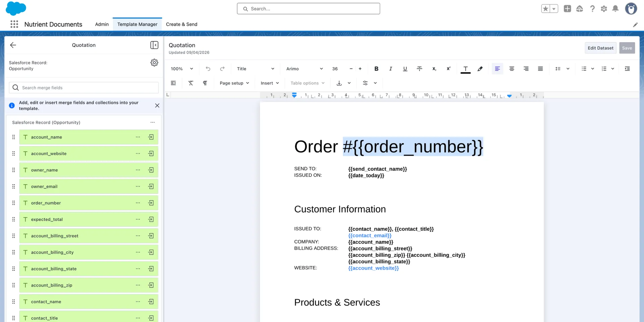Screen dimensions: 644x322
Task: Increase font size with plus button
Action: click(x=360, y=69)
